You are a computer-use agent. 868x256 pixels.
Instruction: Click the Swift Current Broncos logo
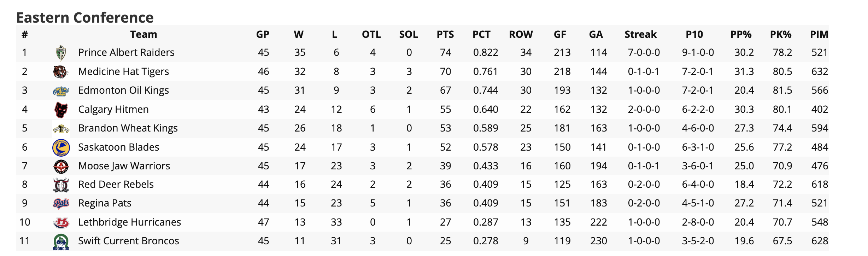(x=61, y=242)
